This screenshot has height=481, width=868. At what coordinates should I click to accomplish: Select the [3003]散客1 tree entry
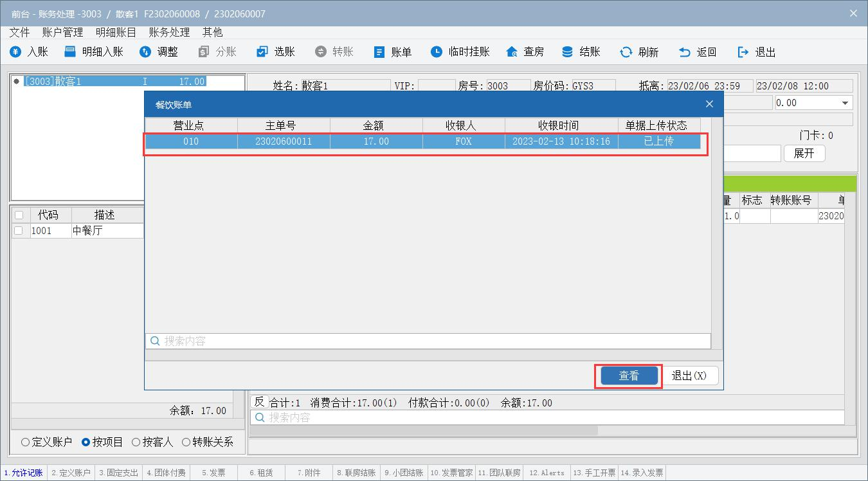(114, 81)
